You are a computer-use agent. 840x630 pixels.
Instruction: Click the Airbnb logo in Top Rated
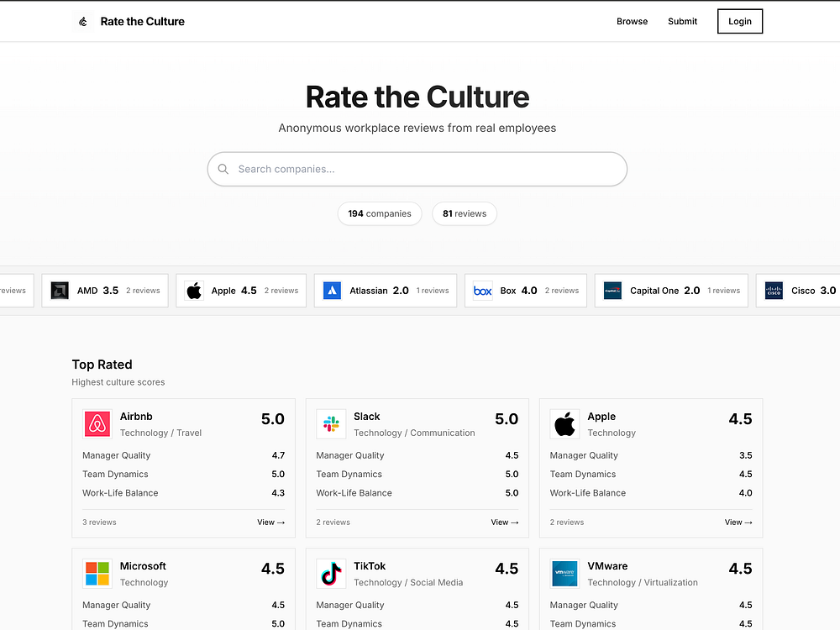point(97,424)
